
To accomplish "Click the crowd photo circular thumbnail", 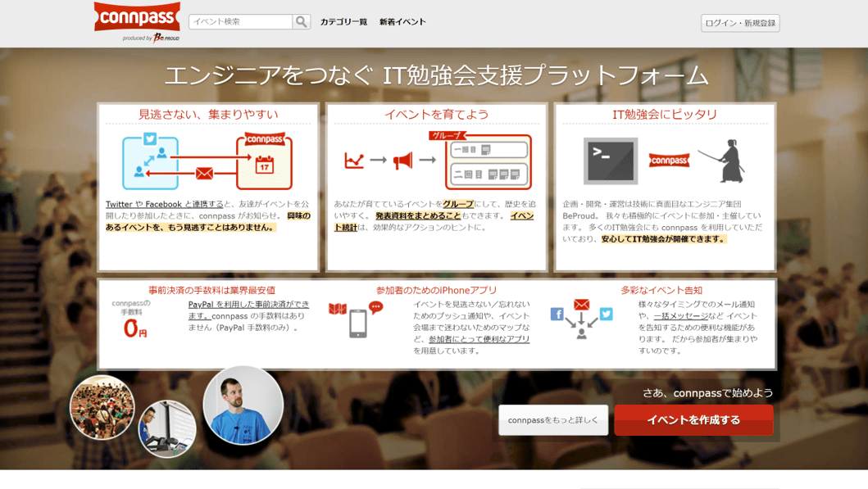I will (x=102, y=407).
